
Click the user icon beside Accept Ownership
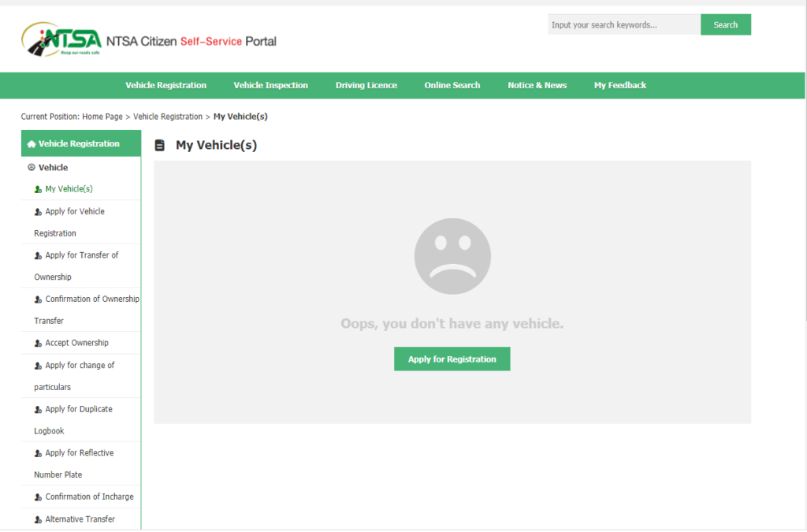(38, 344)
